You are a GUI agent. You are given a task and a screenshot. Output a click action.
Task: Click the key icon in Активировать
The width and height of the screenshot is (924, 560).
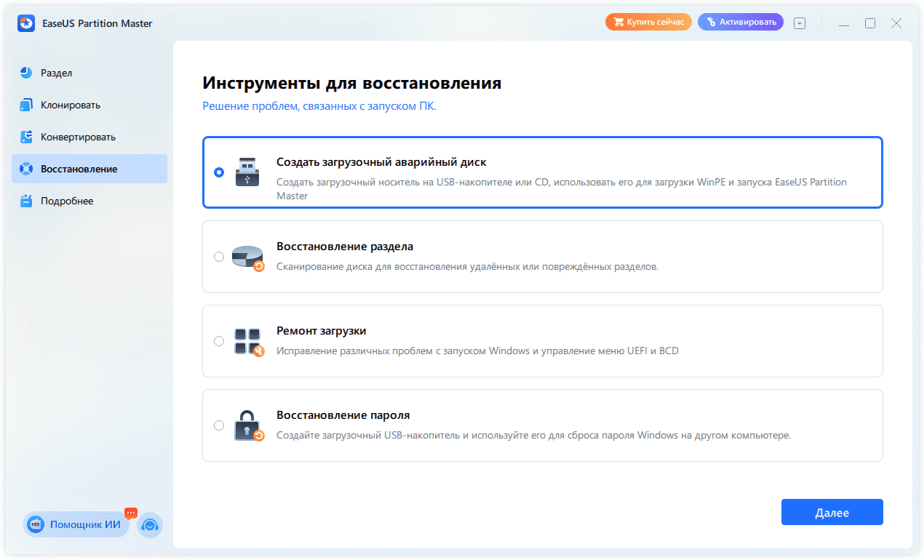(710, 23)
